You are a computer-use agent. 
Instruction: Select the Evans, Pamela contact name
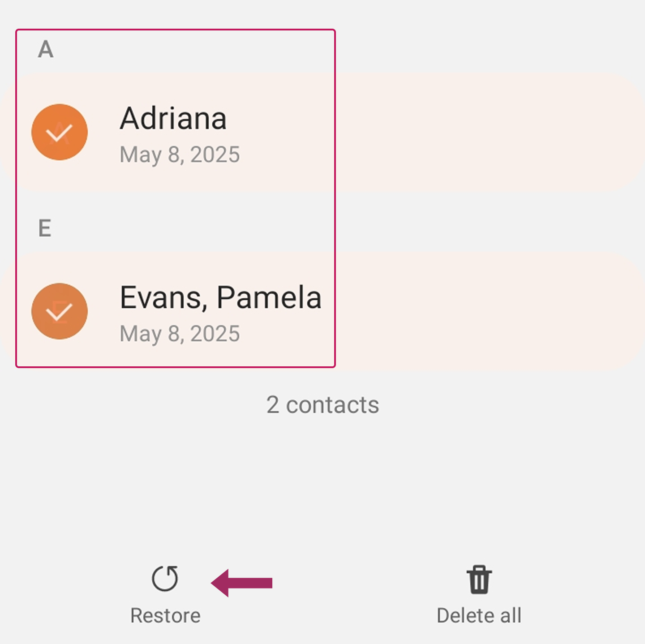[220, 298]
